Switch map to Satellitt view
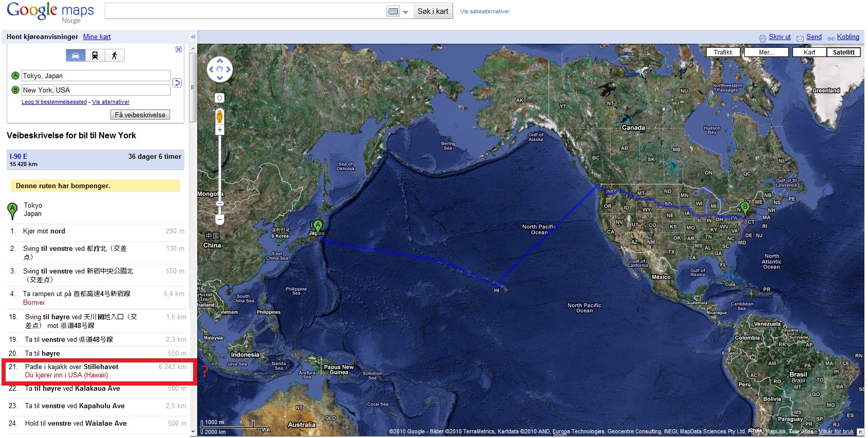Image resolution: width=868 pixels, height=438 pixels. [844, 52]
